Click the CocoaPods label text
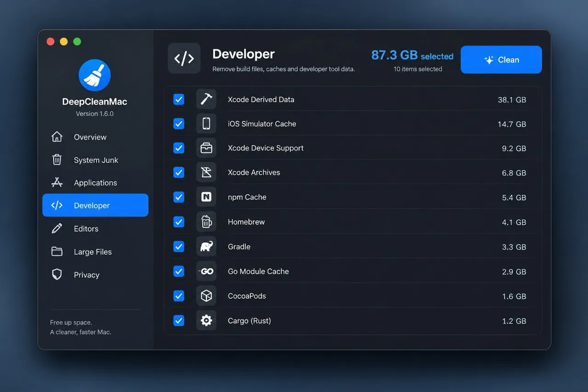The image size is (588, 392). click(x=247, y=296)
